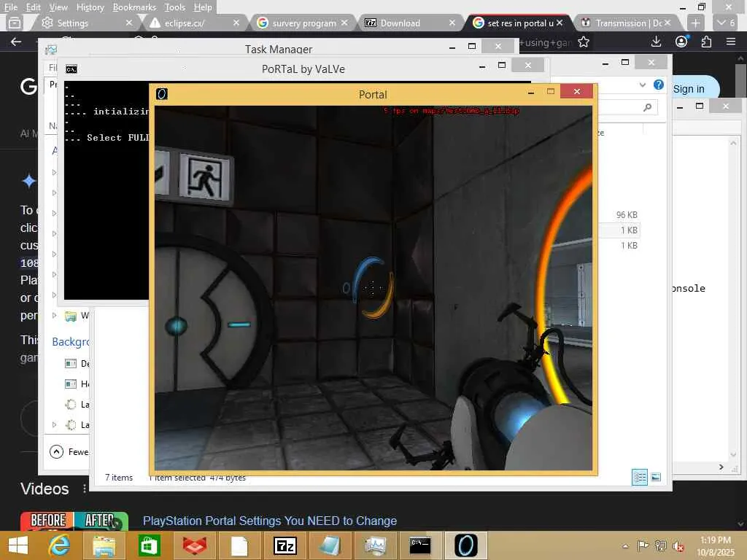Close the survery program tab
This screenshot has width=747, height=560.
tap(344, 23)
